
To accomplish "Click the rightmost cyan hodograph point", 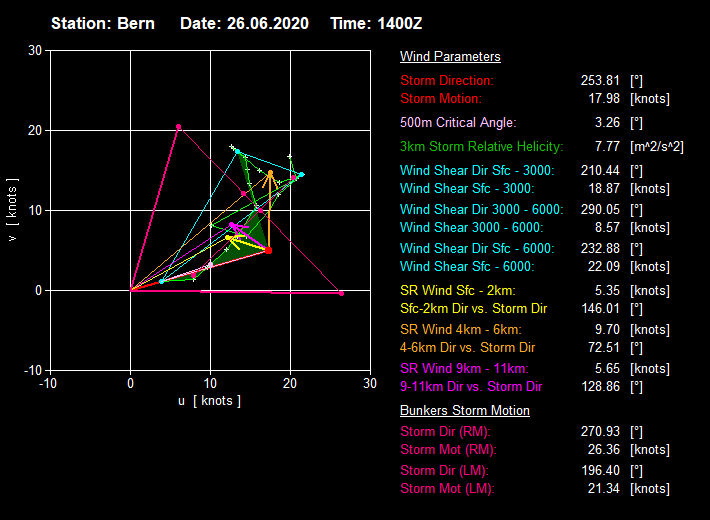I will click(x=301, y=174).
